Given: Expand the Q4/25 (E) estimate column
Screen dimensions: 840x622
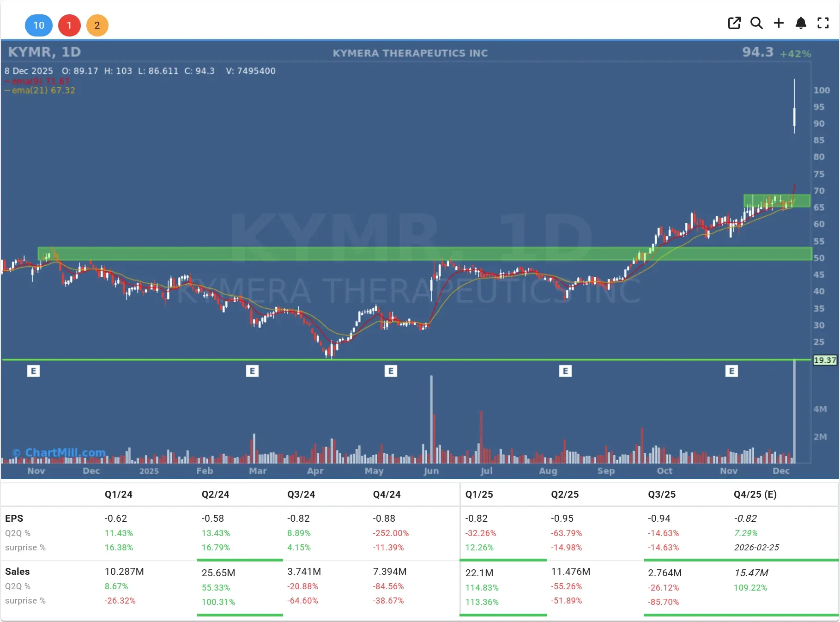Looking at the screenshot, I should 755,494.
